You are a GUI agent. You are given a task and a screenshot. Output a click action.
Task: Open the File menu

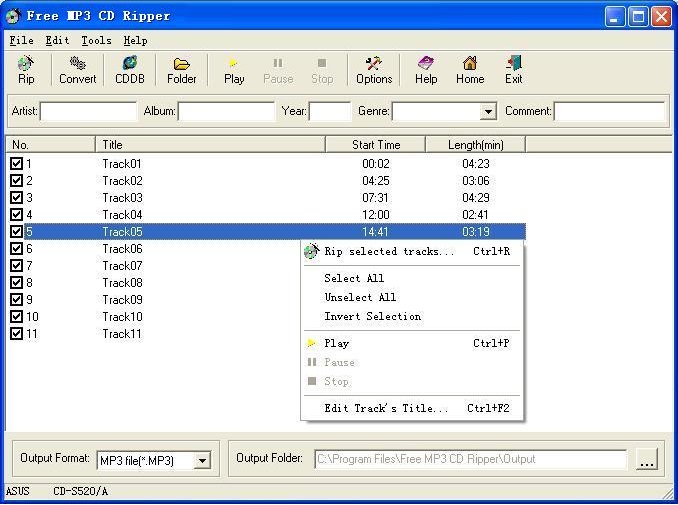(22, 41)
